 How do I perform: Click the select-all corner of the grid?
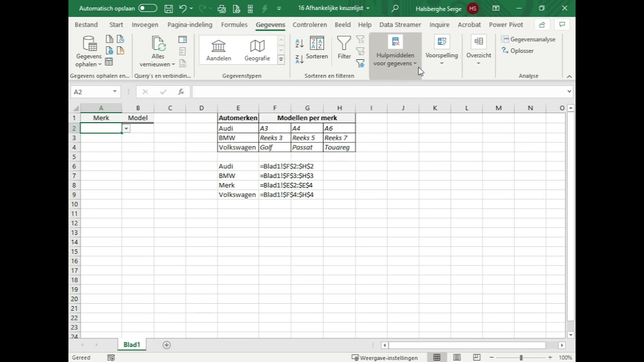(x=75, y=108)
